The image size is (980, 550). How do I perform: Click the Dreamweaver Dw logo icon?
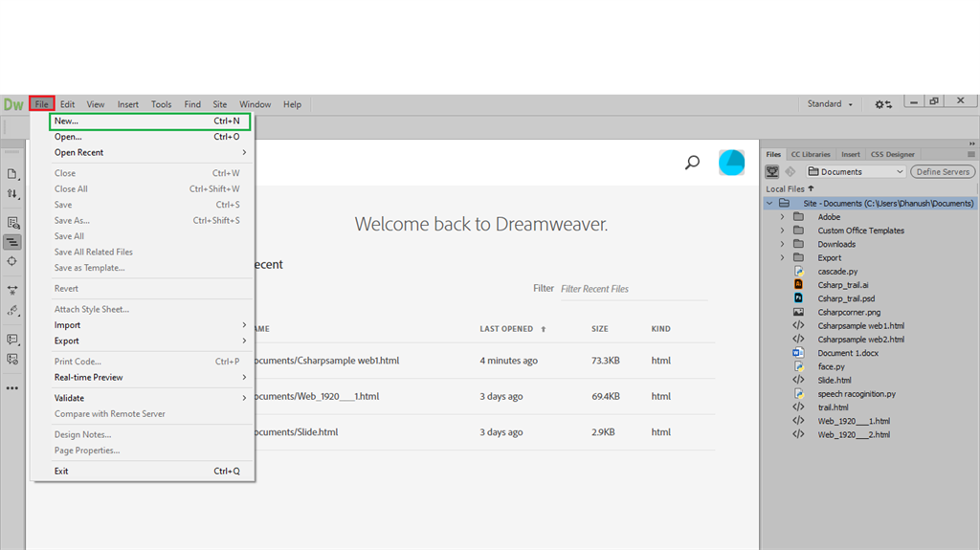[x=13, y=104]
